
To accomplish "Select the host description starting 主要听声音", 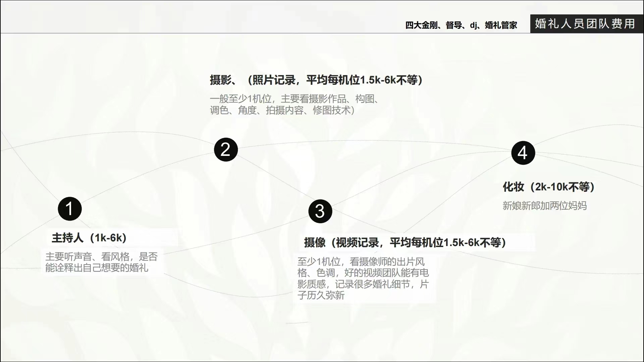I will 102,262.
